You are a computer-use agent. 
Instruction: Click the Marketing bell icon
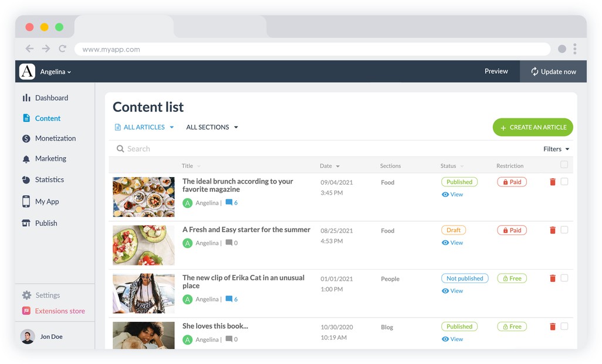click(x=26, y=159)
